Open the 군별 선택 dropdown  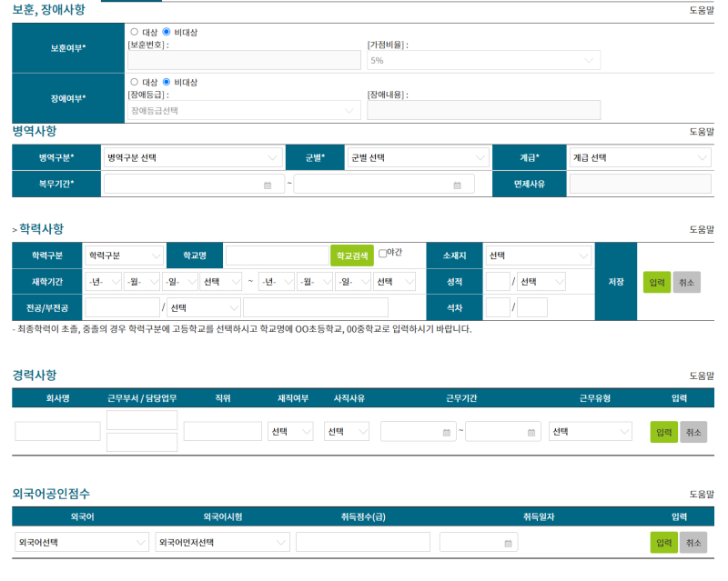[418, 157]
